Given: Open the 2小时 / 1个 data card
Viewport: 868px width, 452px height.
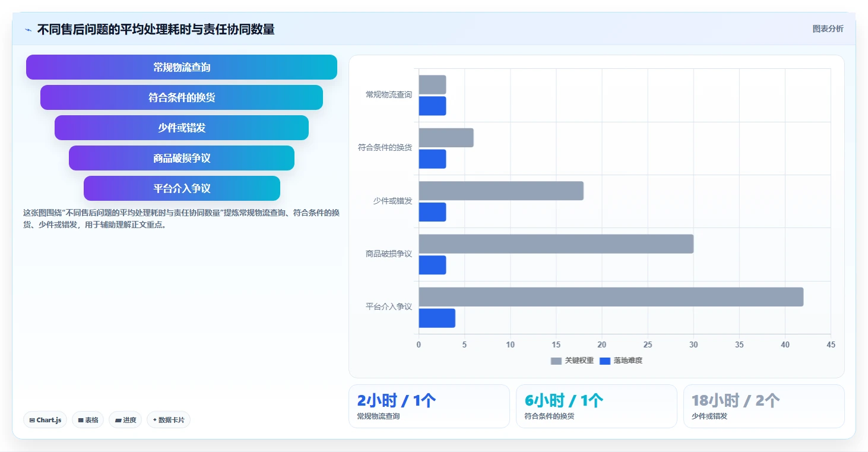Looking at the screenshot, I should click(x=429, y=406).
